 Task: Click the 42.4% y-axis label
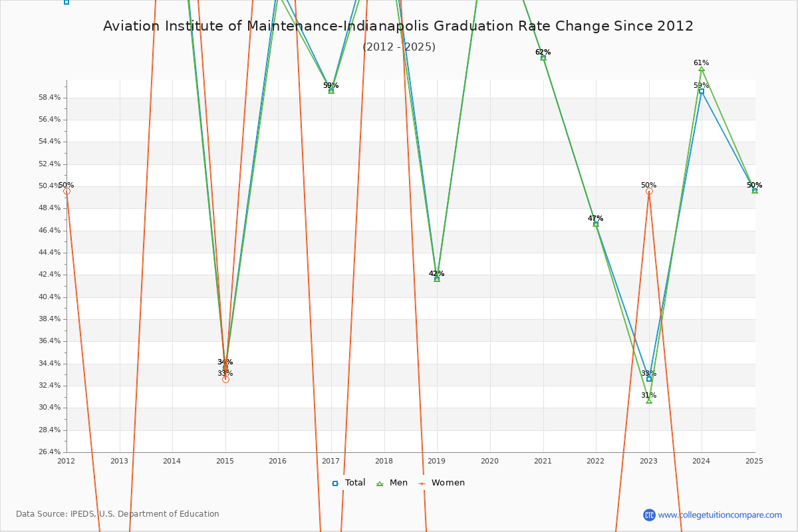click(x=51, y=275)
